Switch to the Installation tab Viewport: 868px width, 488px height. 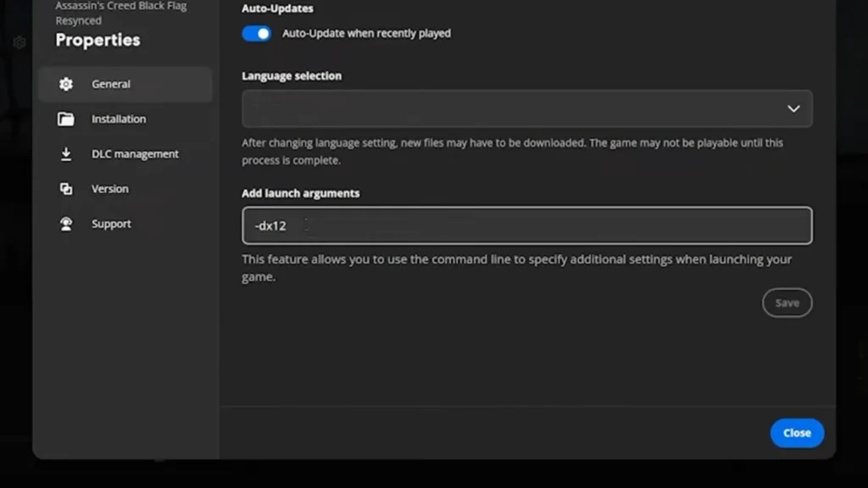coord(125,119)
